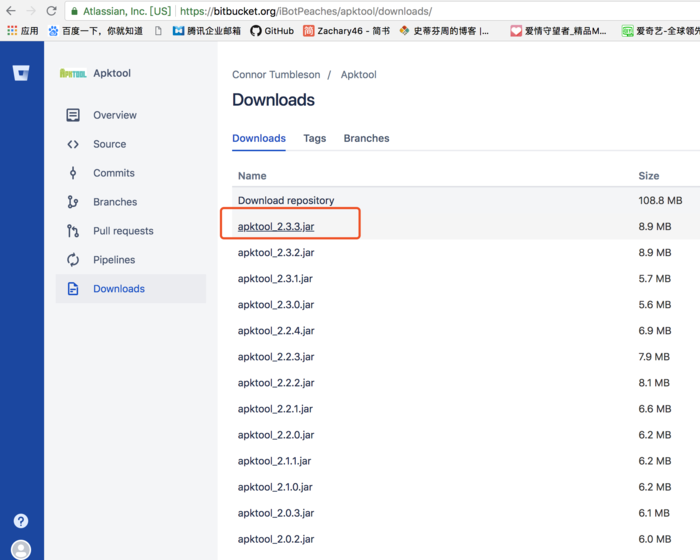Viewport: 700px width, 560px height.
Task: Click the 6.0 MB size value
Action: (654, 539)
